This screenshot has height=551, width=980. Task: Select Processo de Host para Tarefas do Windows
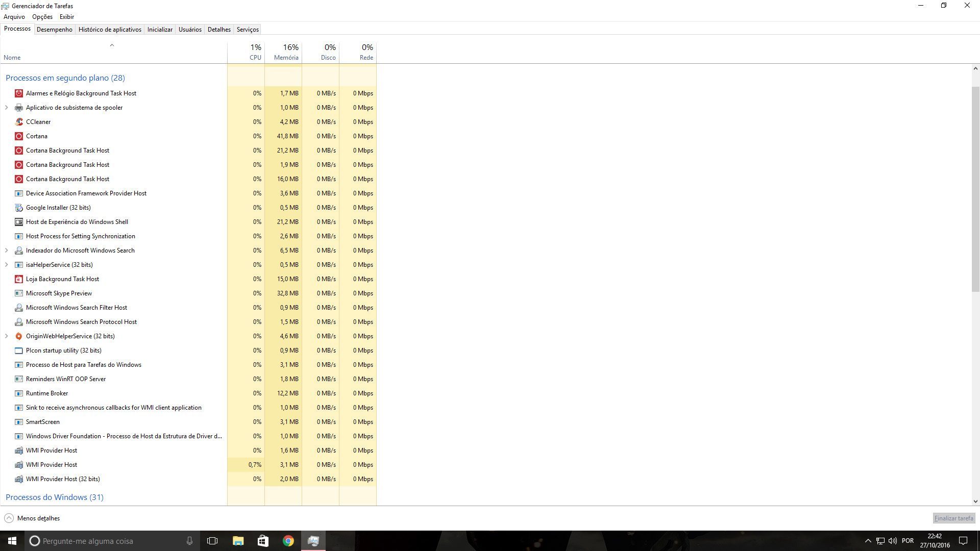point(188,365)
